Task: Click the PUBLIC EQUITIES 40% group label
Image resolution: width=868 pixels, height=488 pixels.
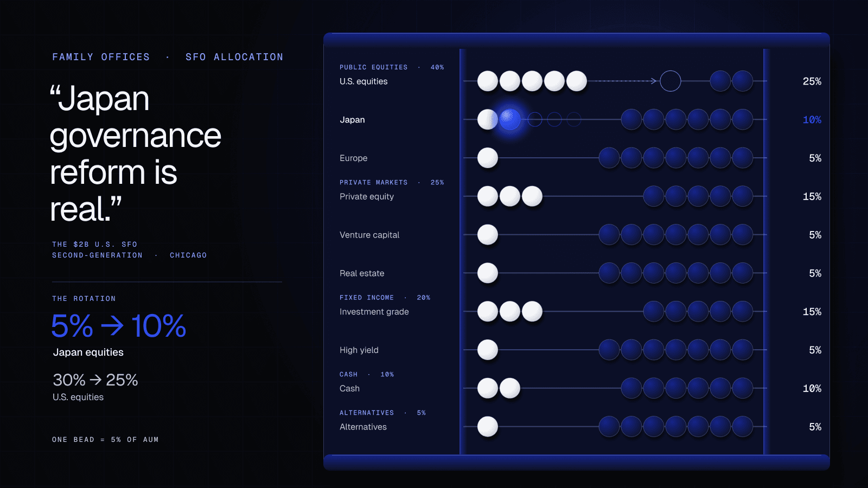Action: tap(392, 67)
